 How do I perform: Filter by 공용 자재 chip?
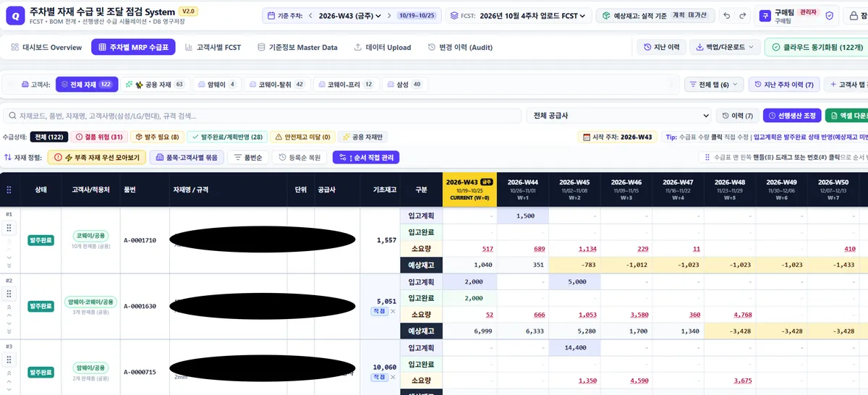[x=156, y=85]
